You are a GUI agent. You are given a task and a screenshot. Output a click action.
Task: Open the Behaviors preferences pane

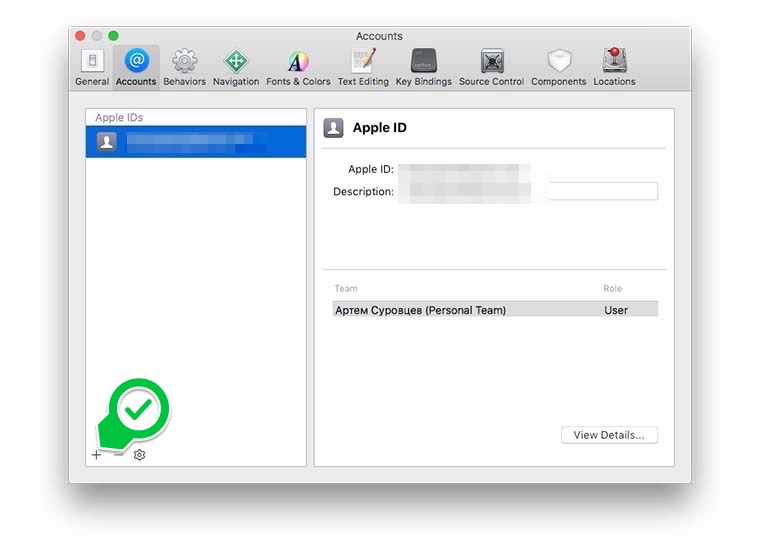184,67
